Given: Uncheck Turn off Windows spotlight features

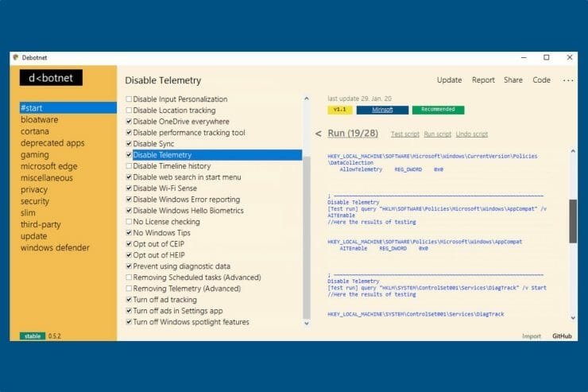Looking at the screenshot, I should click(x=129, y=322).
